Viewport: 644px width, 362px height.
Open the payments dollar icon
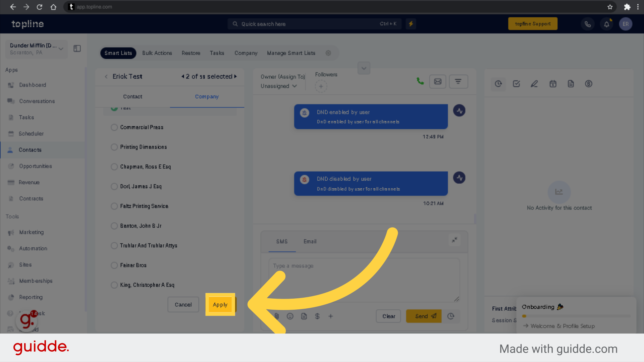coord(589,84)
